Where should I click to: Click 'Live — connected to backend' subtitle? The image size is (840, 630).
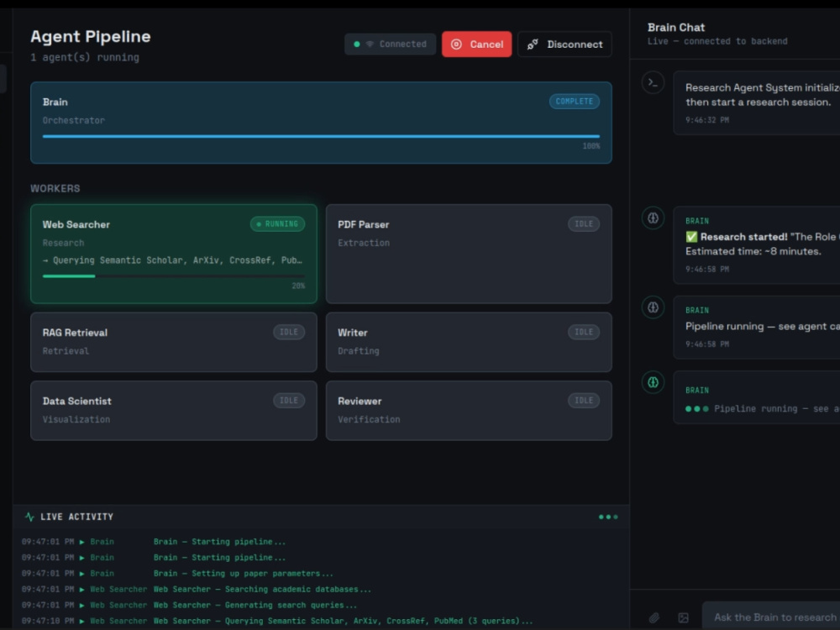717,41
